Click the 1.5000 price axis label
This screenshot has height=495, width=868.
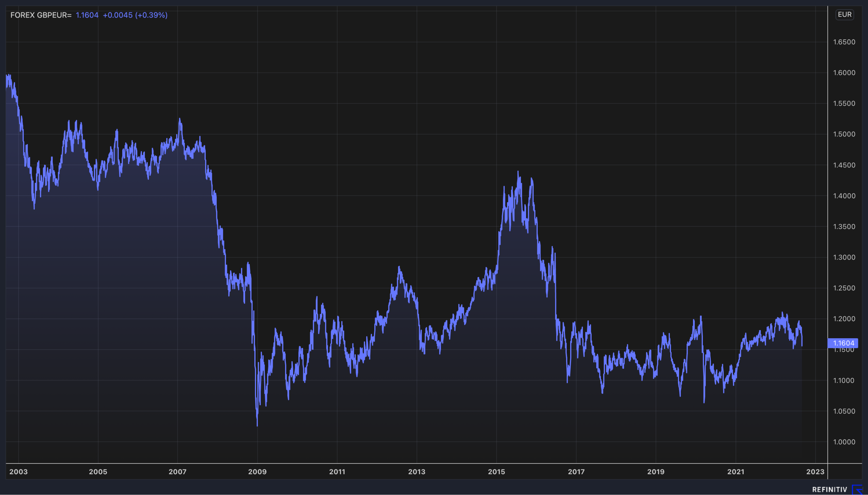(x=844, y=134)
